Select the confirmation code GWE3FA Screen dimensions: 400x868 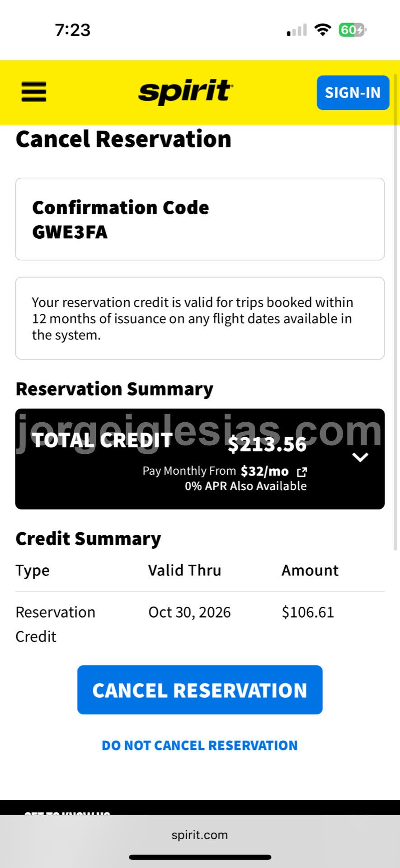[70, 232]
